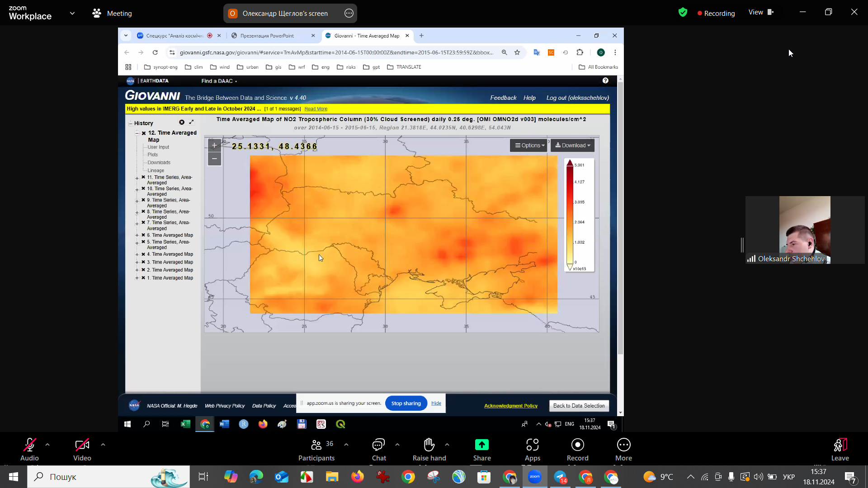Image resolution: width=868 pixels, height=488 pixels.
Task: Open the Meeting tab
Action: (112, 13)
